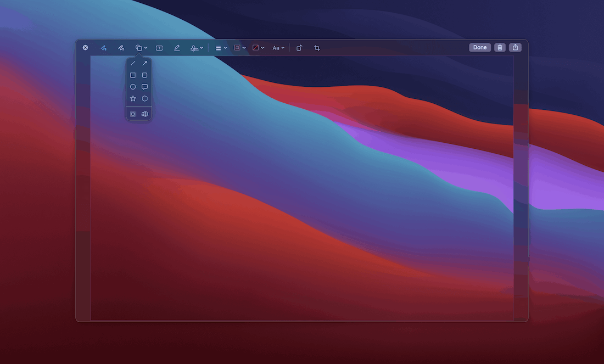Viewport: 604px width, 364px height.
Task: Select the straight line shape
Action: pos(132,63)
